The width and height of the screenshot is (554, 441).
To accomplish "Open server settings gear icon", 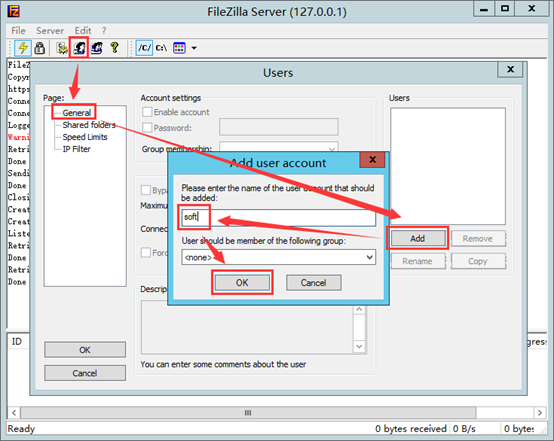I will tap(62, 48).
